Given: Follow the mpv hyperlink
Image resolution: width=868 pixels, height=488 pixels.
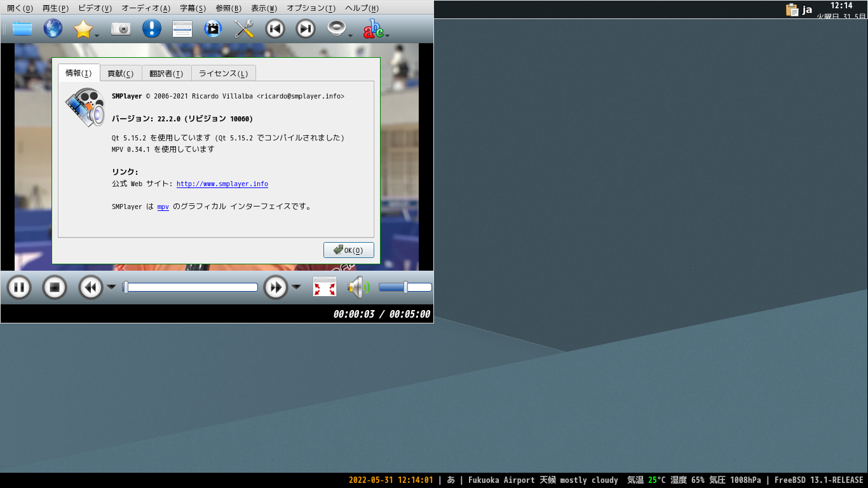Looking at the screenshot, I should [163, 207].
